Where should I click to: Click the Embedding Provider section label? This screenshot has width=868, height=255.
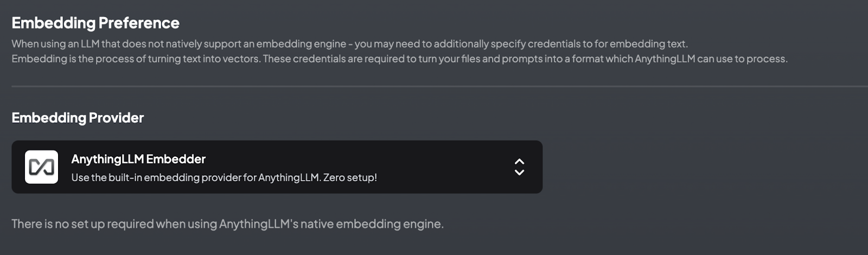point(78,118)
